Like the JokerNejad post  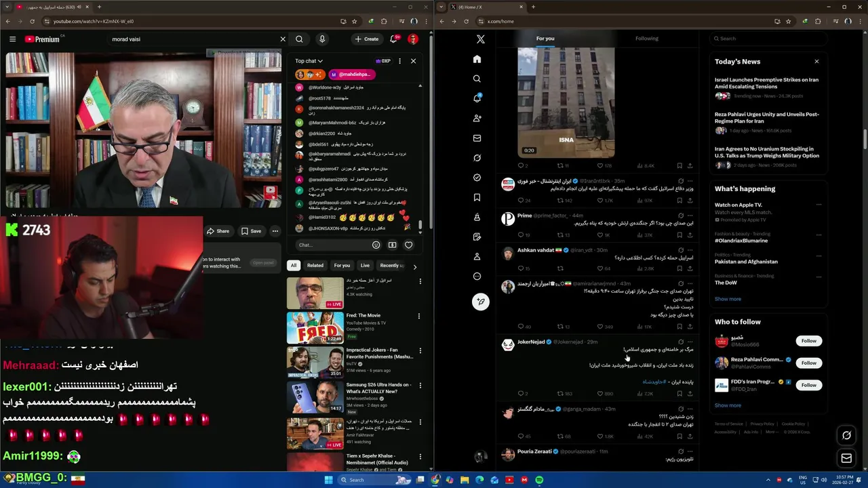tap(600, 394)
